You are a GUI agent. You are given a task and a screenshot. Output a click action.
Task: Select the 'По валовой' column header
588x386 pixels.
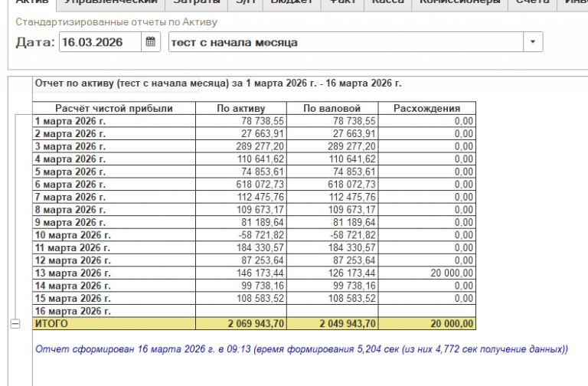click(332, 109)
